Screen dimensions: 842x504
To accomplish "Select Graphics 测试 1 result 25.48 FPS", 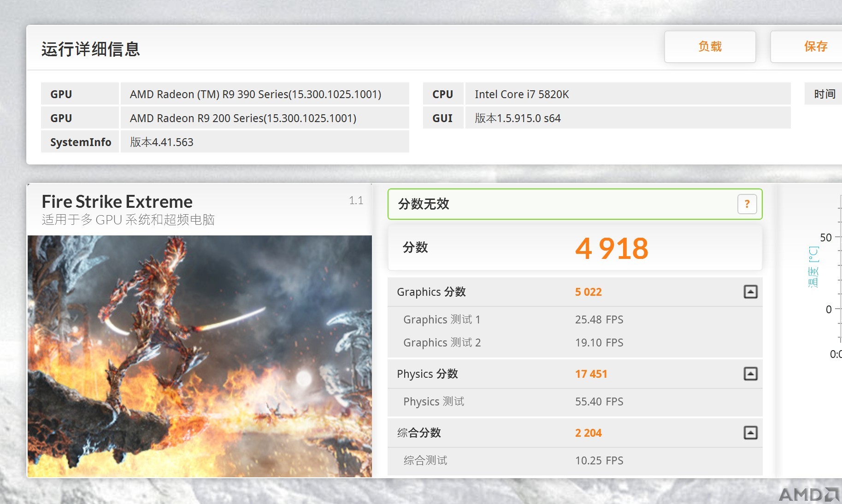I will [x=599, y=320].
